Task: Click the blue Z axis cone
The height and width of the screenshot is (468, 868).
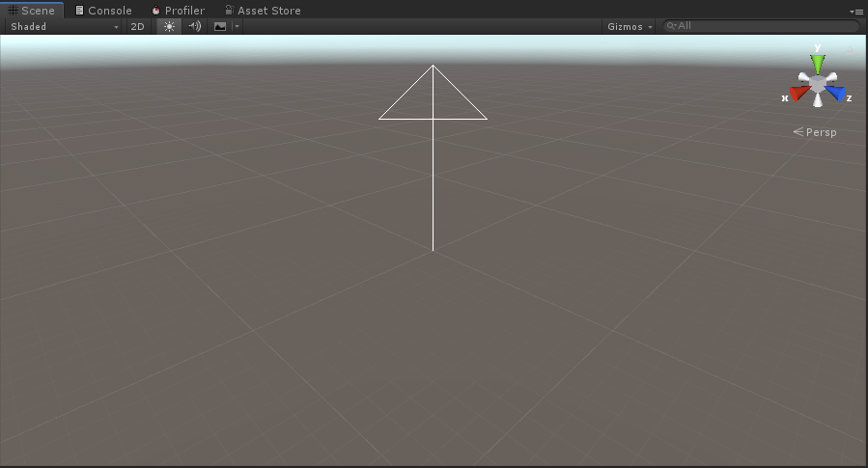Action: pyautogui.click(x=836, y=93)
